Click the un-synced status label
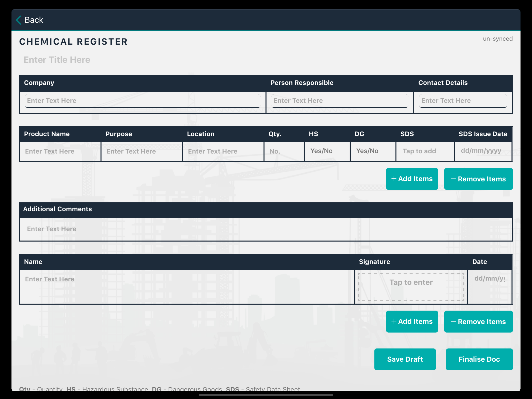This screenshot has width=532, height=399. [498, 39]
